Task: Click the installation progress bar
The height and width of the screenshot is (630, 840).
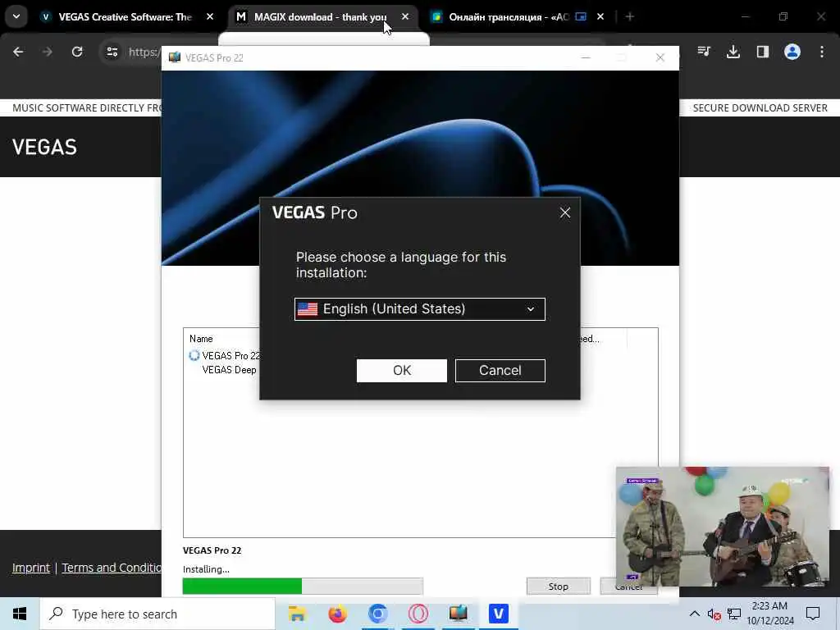Action: (303, 586)
